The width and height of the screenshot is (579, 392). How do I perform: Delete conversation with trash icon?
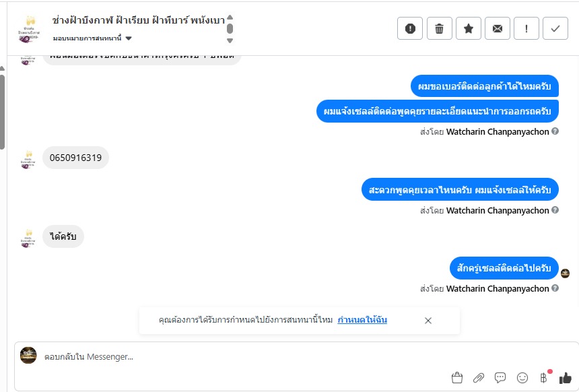(x=439, y=28)
